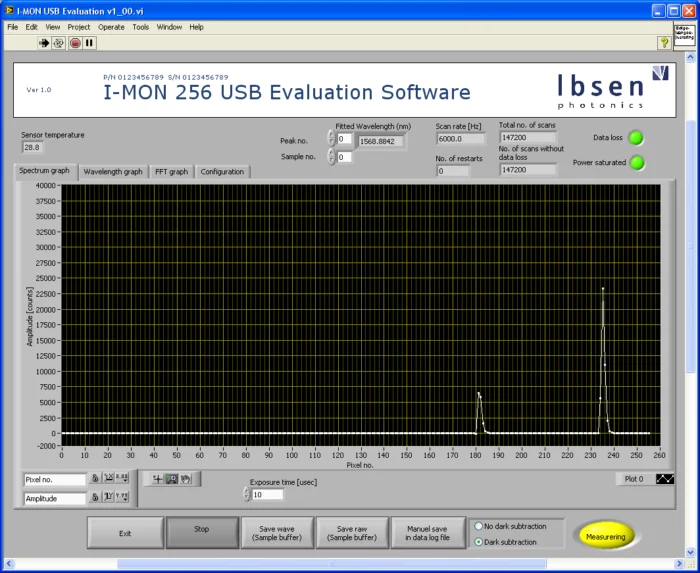Click the Exposure time stepper arrows

click(247, 494)
